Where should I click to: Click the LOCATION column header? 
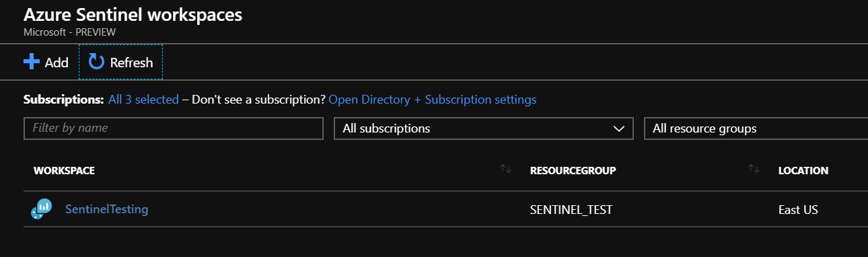[803, 171]
